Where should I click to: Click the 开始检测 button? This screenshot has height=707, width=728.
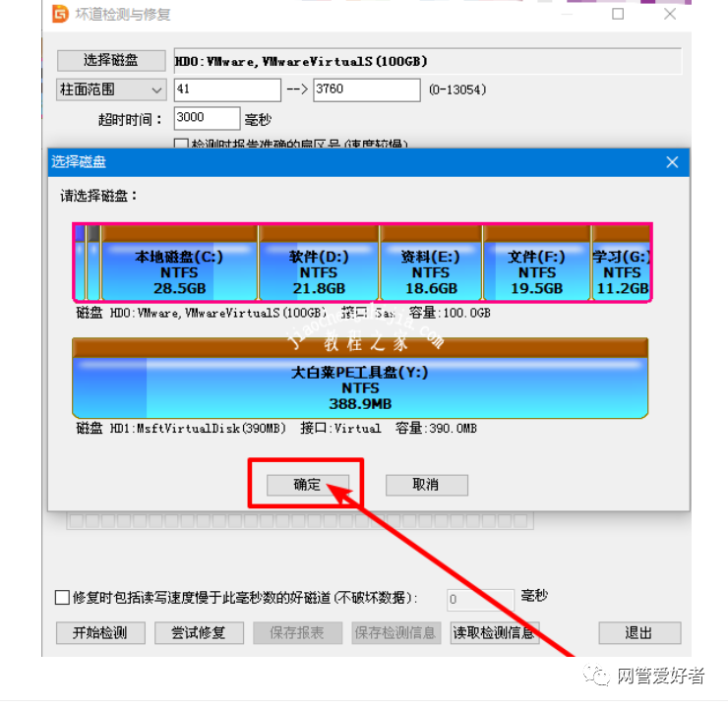(x=100, y=633)
